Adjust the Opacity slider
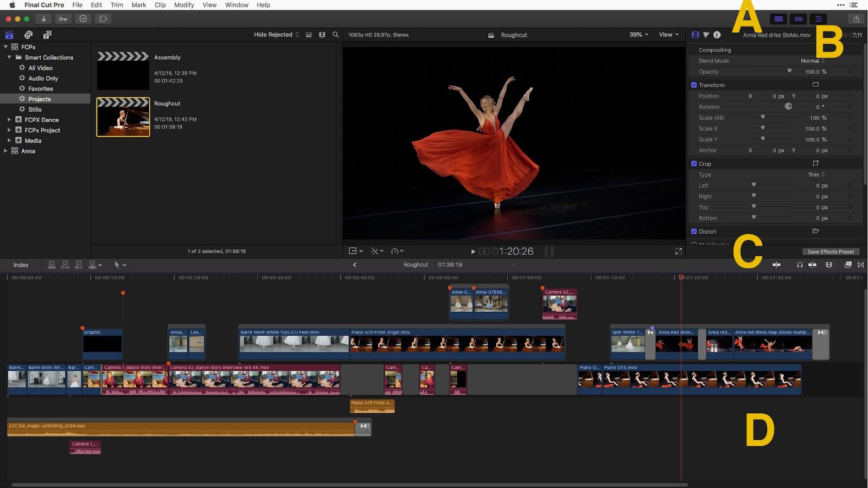Viewport: 868px width, 488px height. coord(772,72)
